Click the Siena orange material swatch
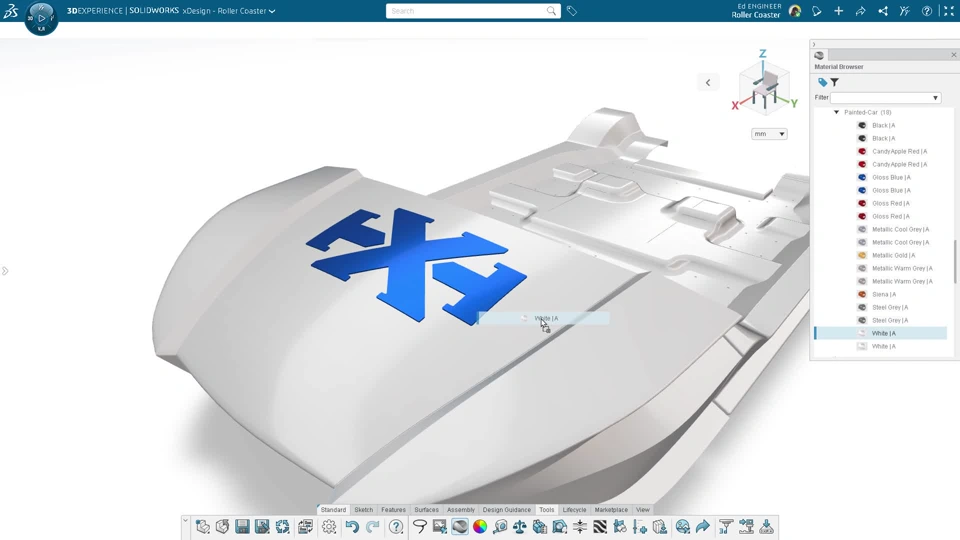 (862, 294)
